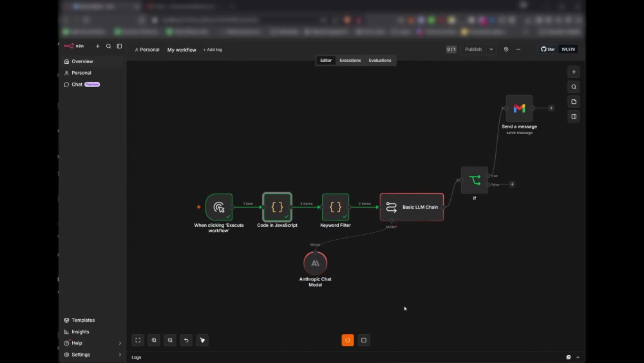Click the Personal breadcrumb link
Viewport: 644px width, 363px height.
pyautogui.click(x=147, y=50)
